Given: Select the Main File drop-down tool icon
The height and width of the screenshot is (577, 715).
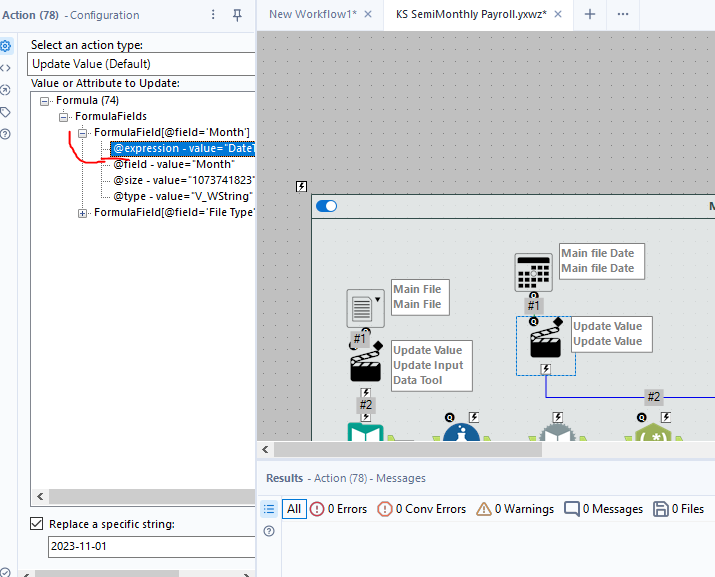Looking at the screenshot, I should click(x=365, y=308).
